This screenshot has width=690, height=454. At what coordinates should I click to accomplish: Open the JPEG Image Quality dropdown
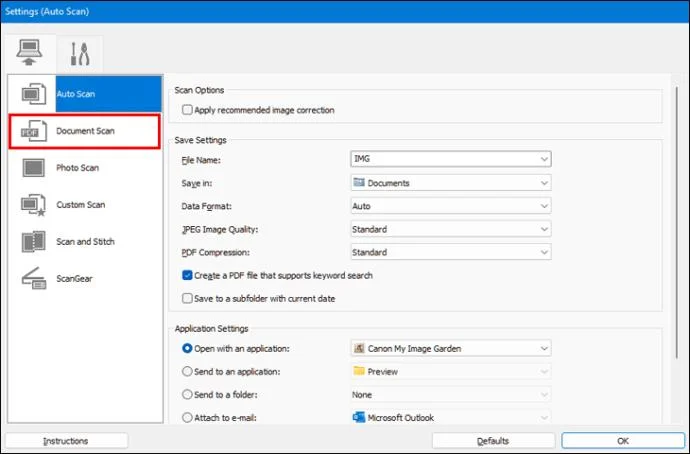[x=451, y=229]
